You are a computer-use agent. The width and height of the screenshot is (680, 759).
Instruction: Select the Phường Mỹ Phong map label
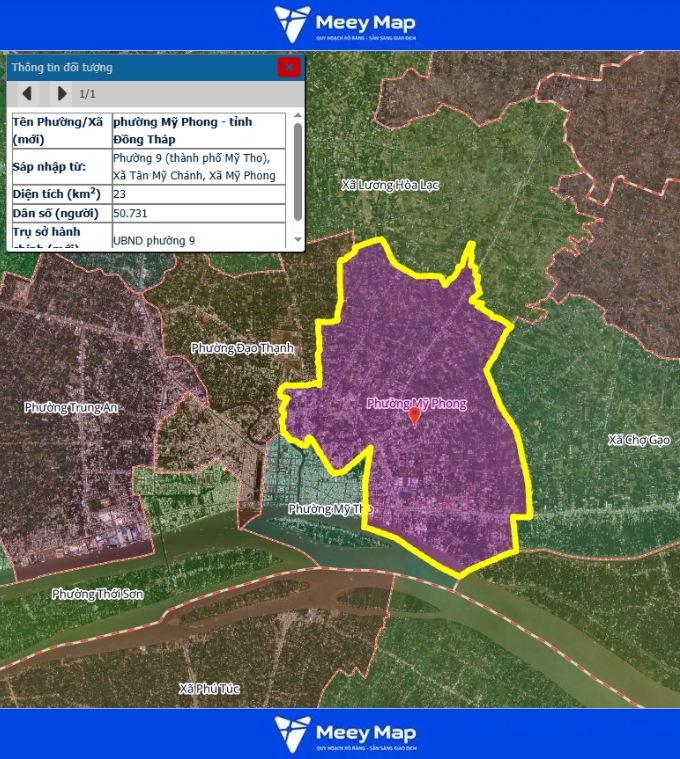416,403
